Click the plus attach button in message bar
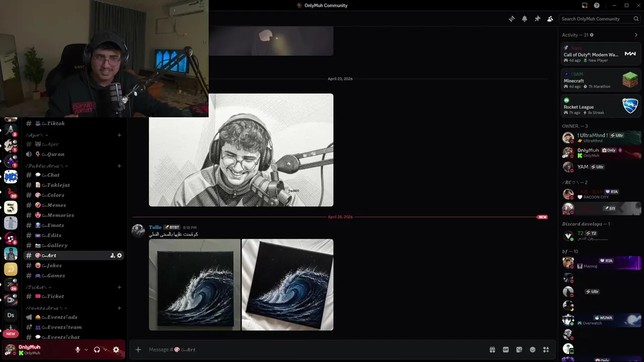Screen dimensions: 644x362 point(138,349)
